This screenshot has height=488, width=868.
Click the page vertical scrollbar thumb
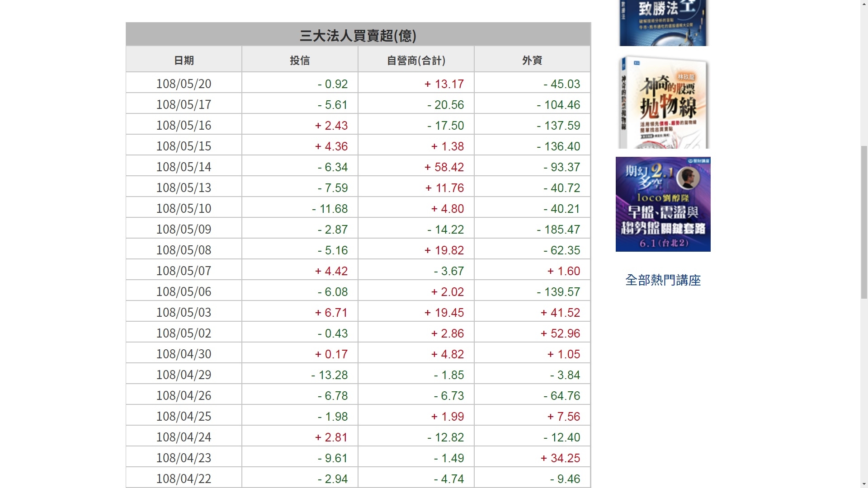point(864,222)
